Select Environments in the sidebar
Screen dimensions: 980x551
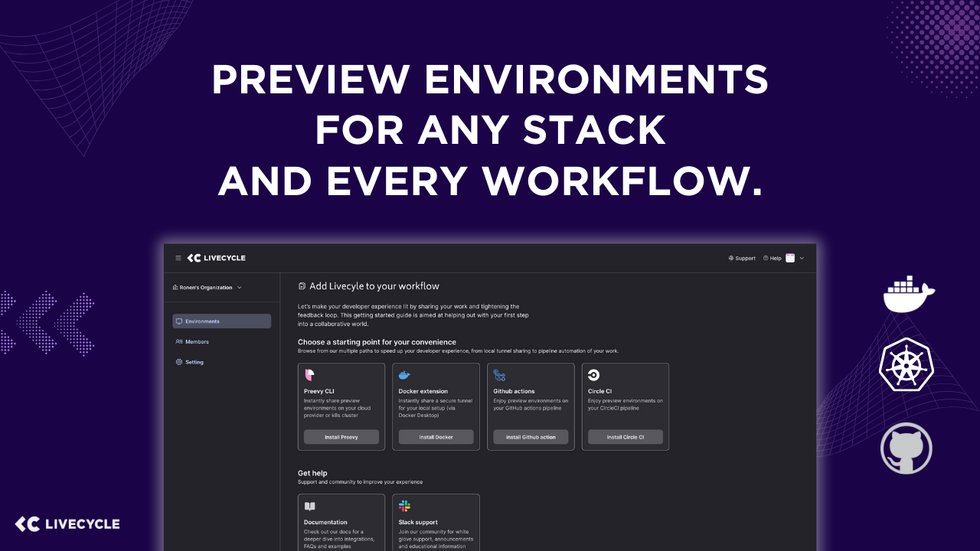[x=222, y=321]
